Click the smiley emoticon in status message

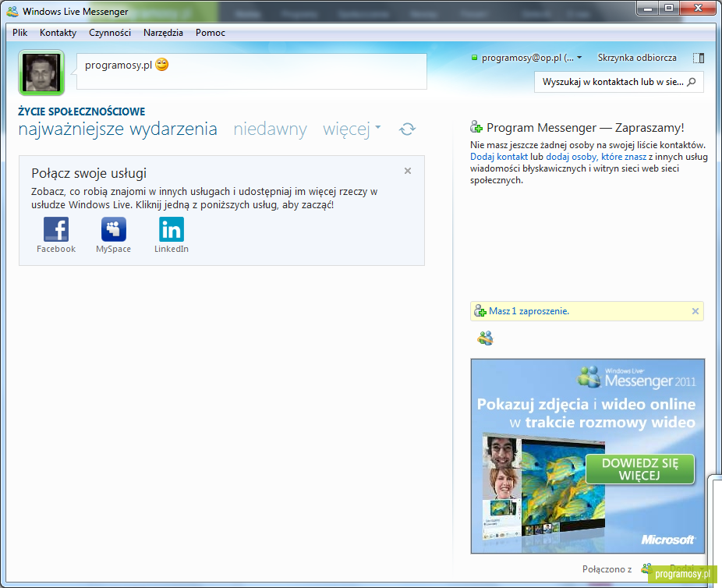click(x=161, y=65)
